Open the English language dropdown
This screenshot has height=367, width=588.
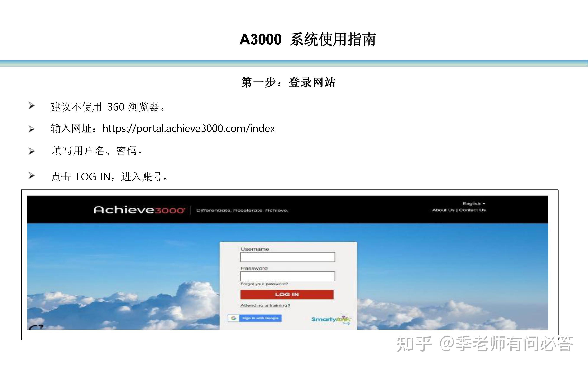[472, 203]
